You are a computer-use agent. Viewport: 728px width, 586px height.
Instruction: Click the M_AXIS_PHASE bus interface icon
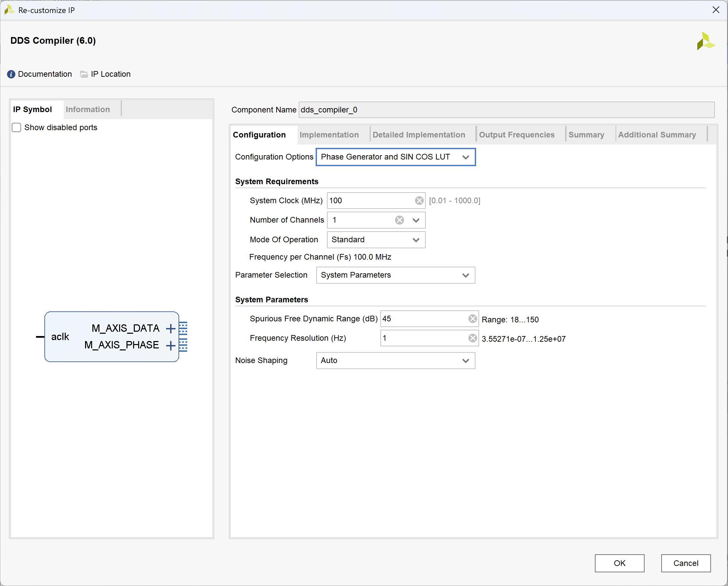coord(183,345)
